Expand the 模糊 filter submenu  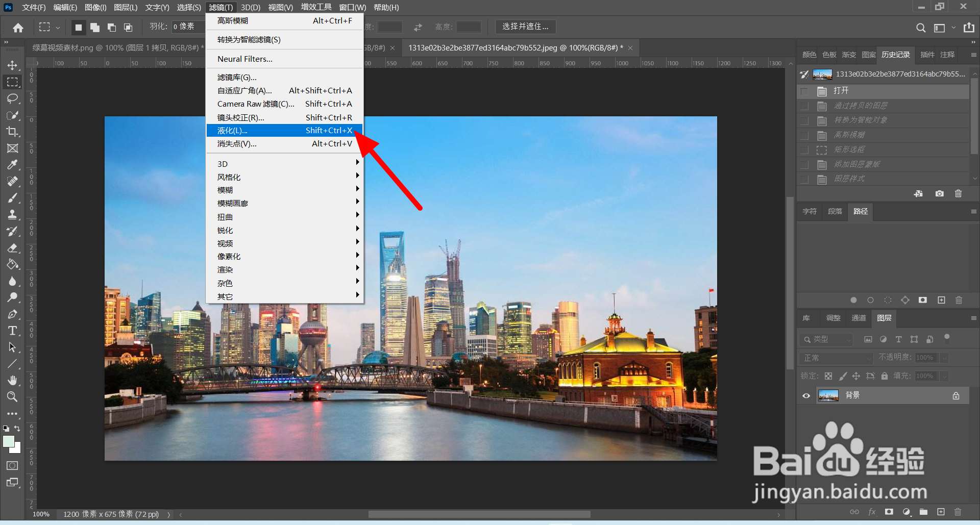(284, 190)
